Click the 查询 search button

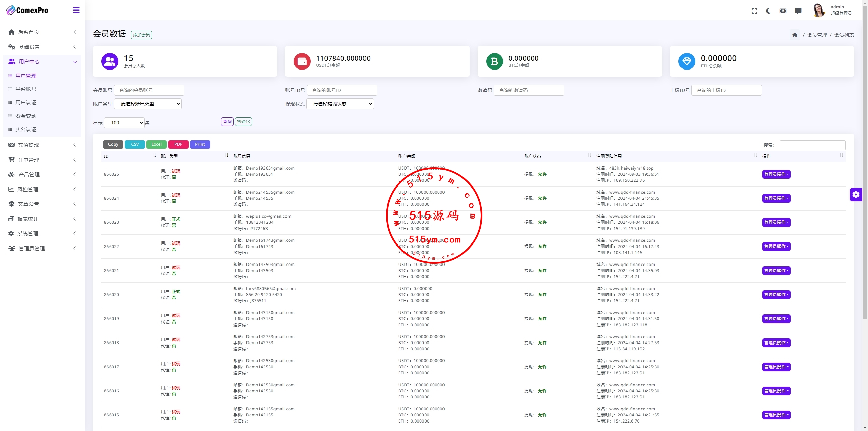click(227, 122)
